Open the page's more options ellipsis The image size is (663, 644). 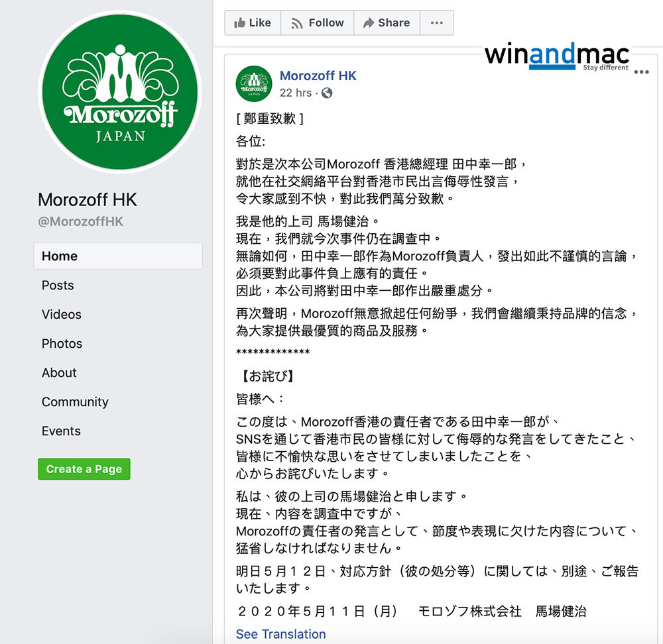437,23
